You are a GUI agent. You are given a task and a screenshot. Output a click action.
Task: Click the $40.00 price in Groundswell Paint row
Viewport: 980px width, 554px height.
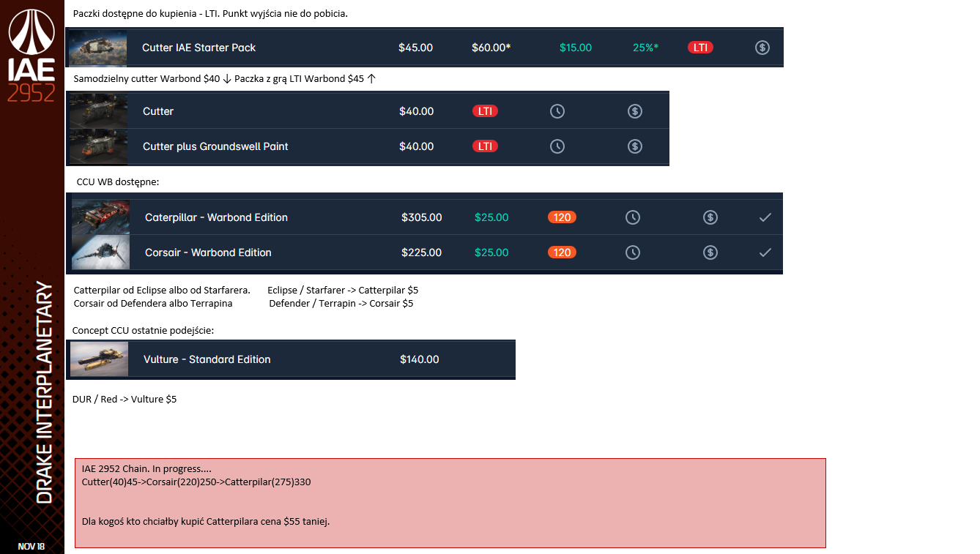tap(417, 146)
